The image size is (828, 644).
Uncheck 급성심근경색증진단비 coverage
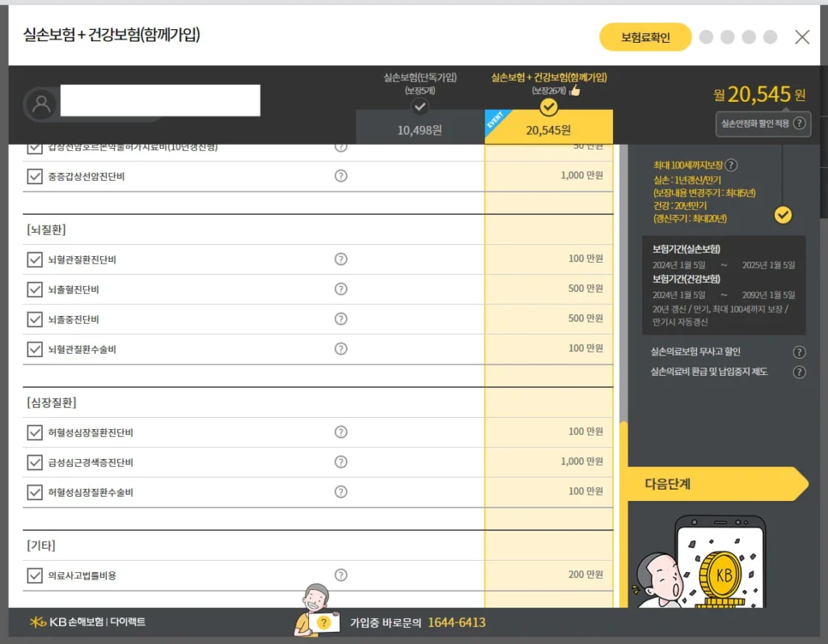point(35,462)
